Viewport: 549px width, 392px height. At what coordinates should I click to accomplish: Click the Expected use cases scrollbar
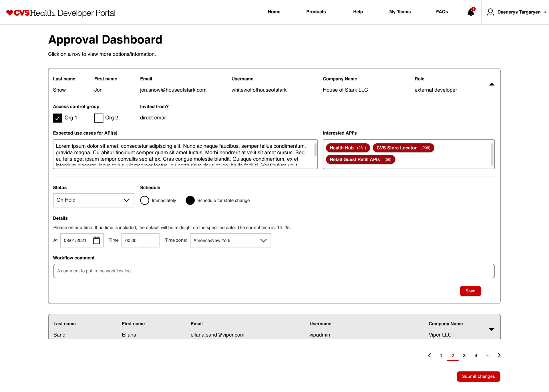pyautogui.click(x=315, y=150)
